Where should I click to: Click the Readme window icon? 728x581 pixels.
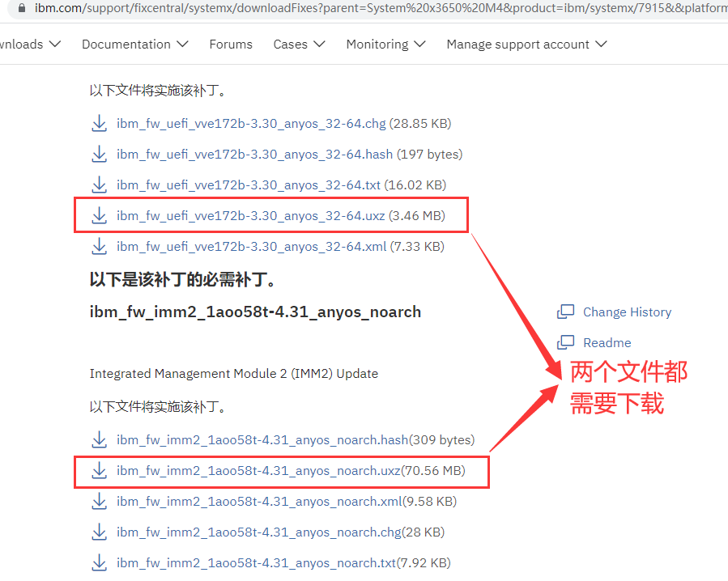pos(565,342)
